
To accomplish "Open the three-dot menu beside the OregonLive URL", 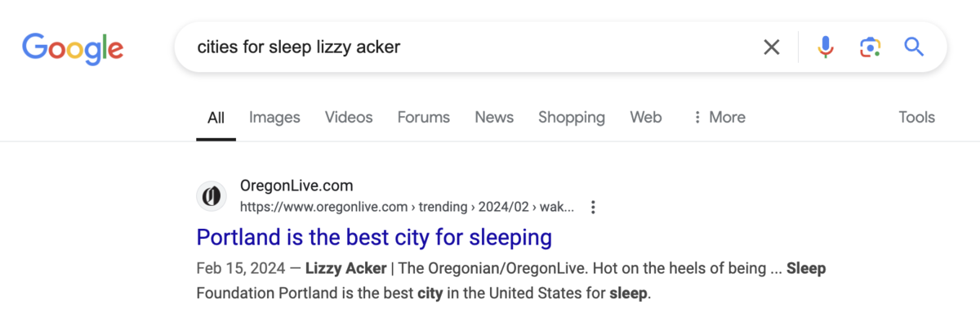I will point(593,207).
